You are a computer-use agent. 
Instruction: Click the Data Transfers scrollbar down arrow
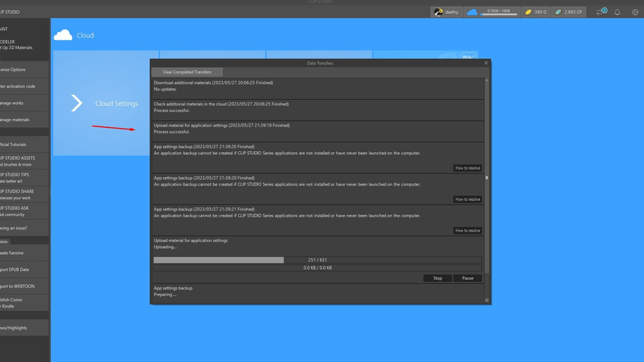(x=487, y=300)
